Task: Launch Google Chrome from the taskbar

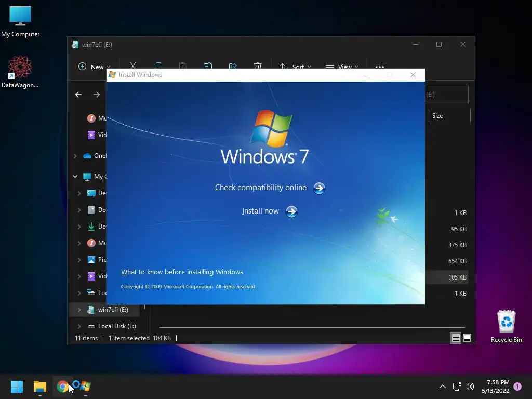Action: pyautogui.click(x=62, y=387)
